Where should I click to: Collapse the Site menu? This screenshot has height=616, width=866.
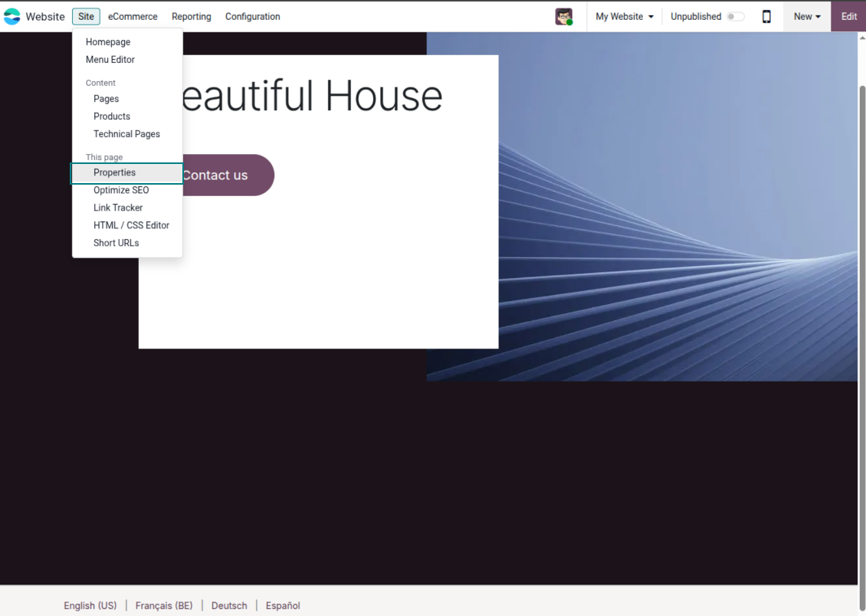[x=86, y=16]
